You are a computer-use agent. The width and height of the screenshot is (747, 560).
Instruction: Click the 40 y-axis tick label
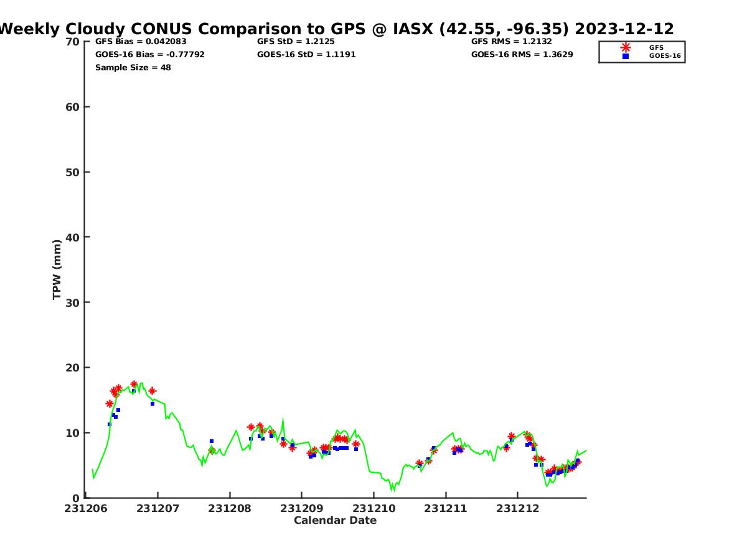pos(73,237)
